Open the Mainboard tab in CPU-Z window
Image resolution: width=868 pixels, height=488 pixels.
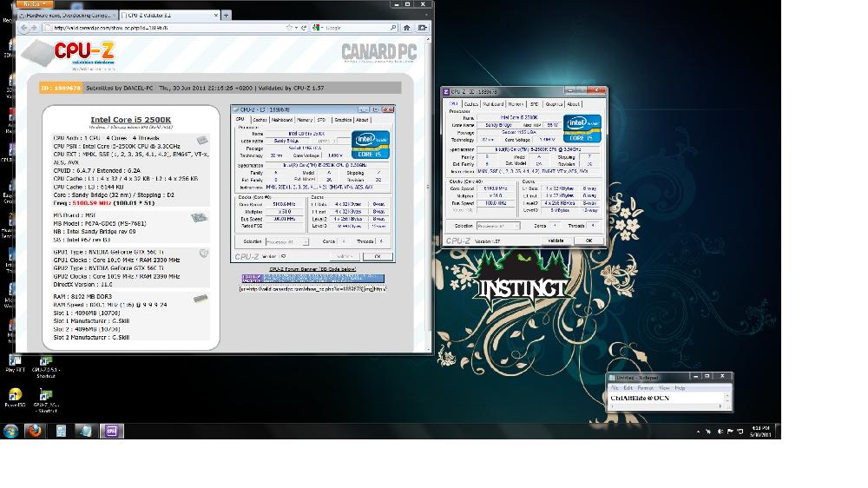click(x=493, y=103)
